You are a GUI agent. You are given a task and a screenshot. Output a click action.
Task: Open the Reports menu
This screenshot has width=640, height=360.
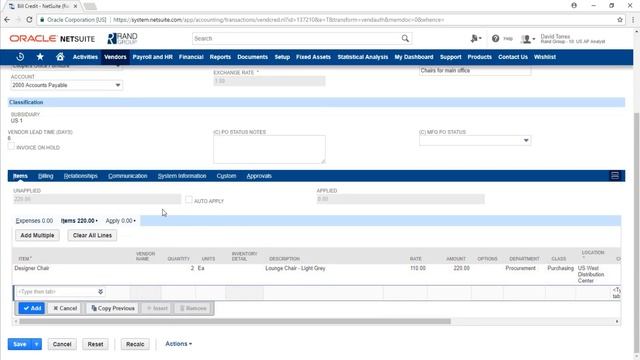[220, 57]
